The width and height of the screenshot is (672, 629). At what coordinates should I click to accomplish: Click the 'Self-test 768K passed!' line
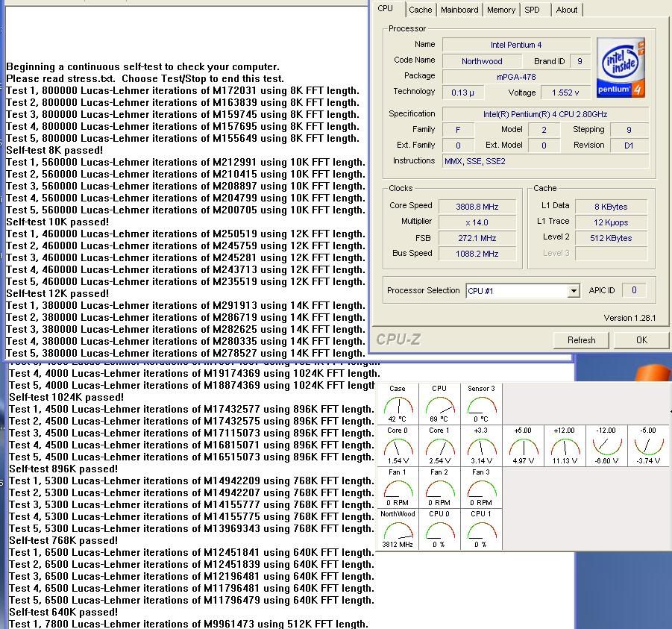(63, 541)
